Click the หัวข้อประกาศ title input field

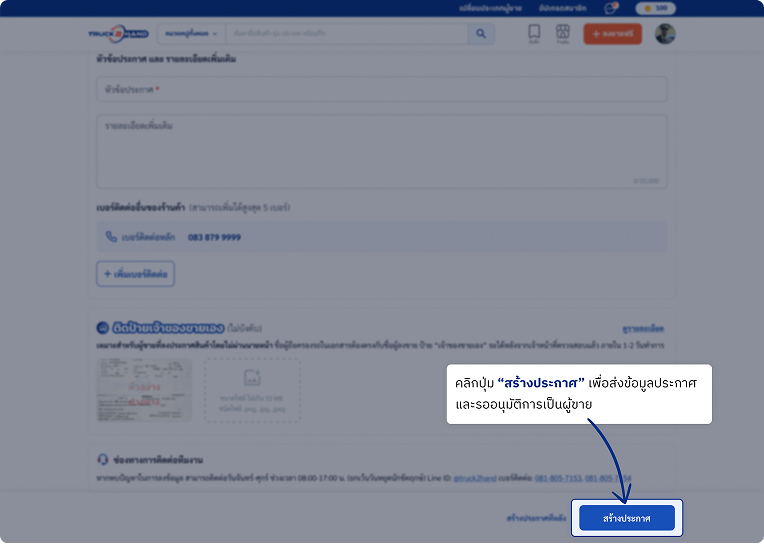382,89
